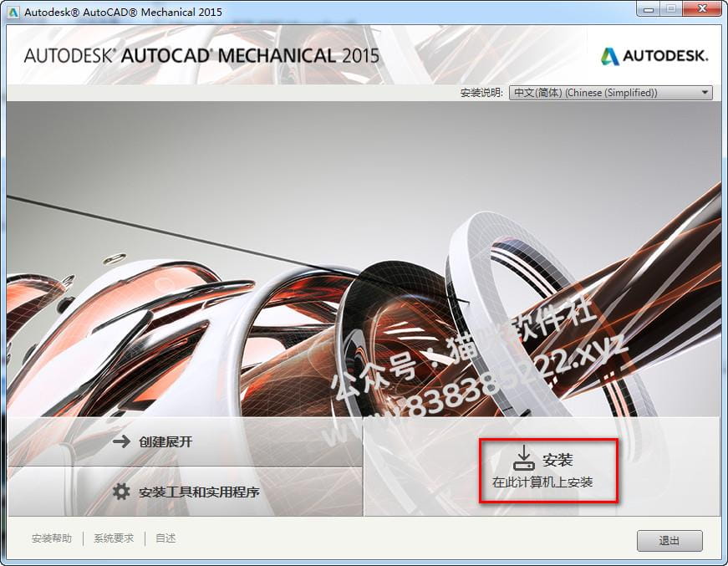Open the 自述 readme link
728x566 pixels.
[x=165, y=538]
